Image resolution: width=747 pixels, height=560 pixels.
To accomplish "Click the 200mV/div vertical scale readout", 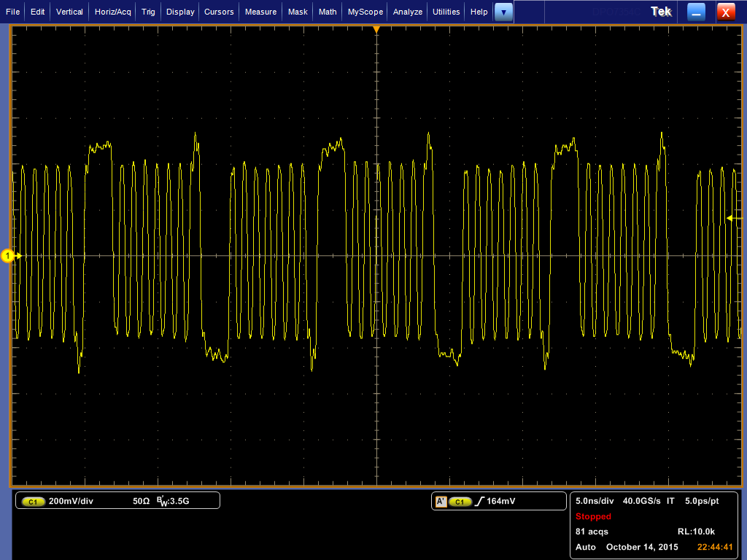I will click(x=71, y=502).
